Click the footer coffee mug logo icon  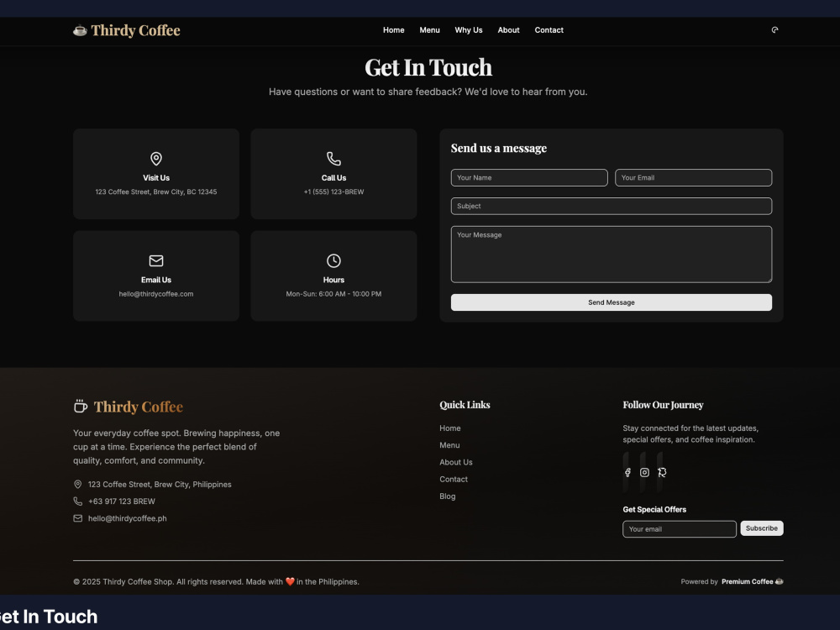81,406
